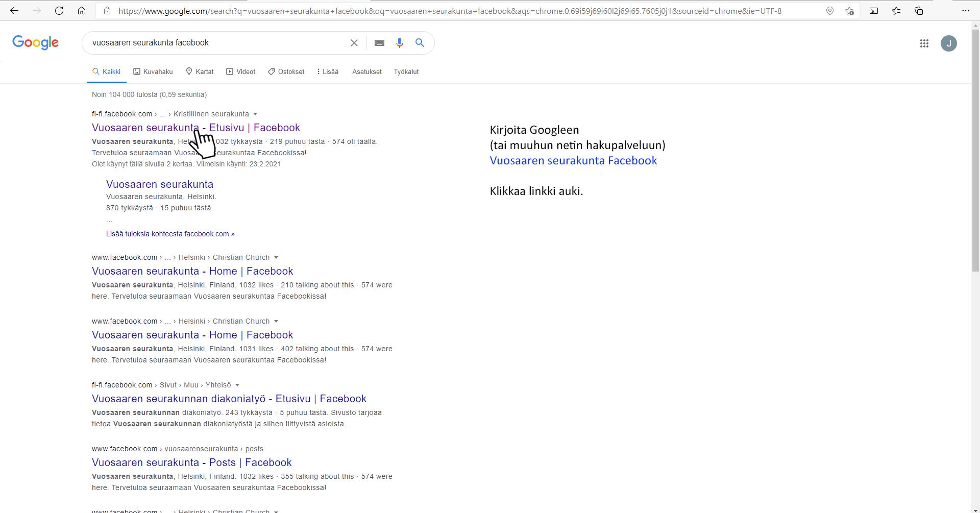Open the Google apps grid
This screenshot has width=980, height=513.
pos(924,43)
